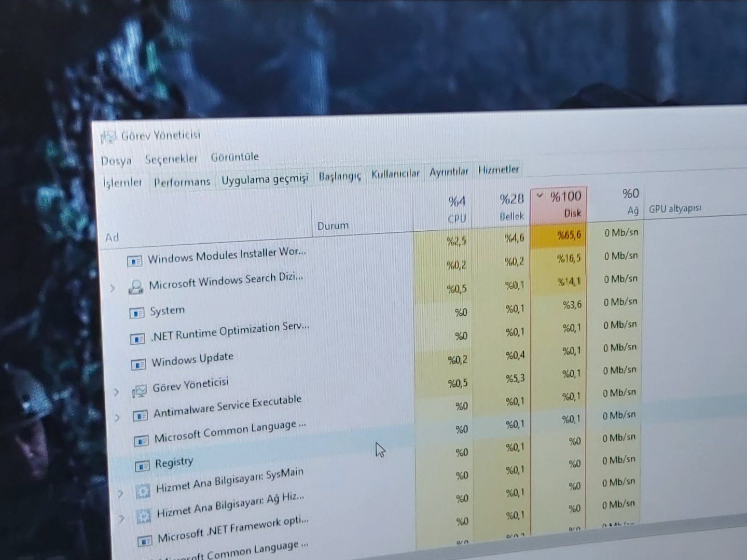Select the Windows Modules Installer Wor... row name

pyautogui.click(x=227, y=256)
